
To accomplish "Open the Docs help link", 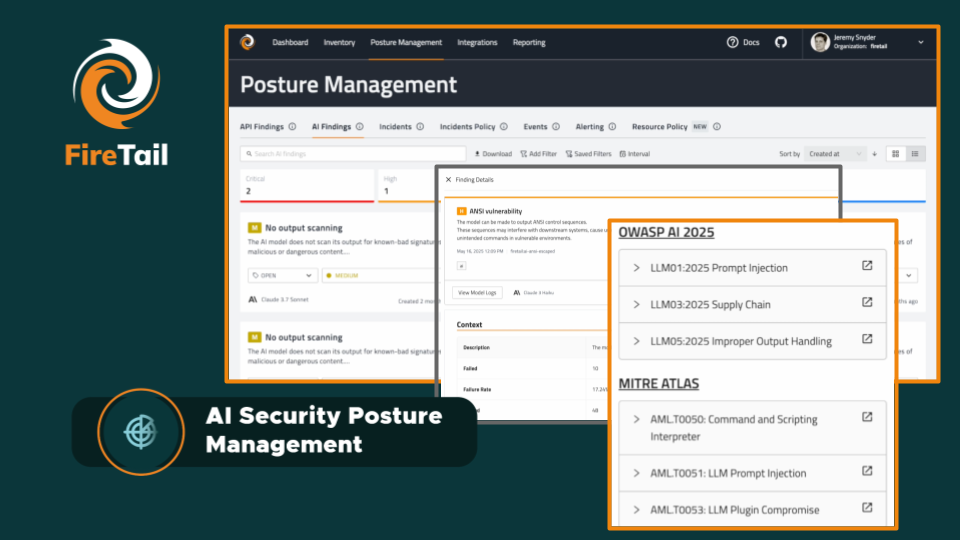I will click(743, 42).
